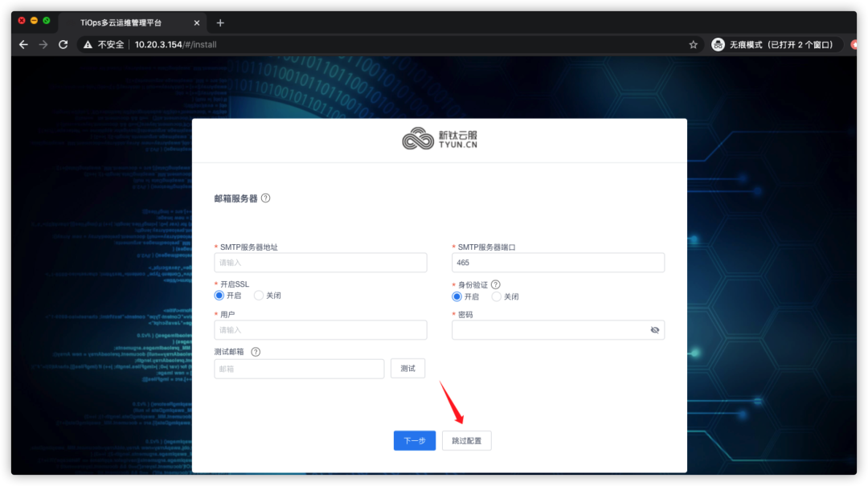
Task: Select 关闭 to disable SSL
Action: point(258,296)
